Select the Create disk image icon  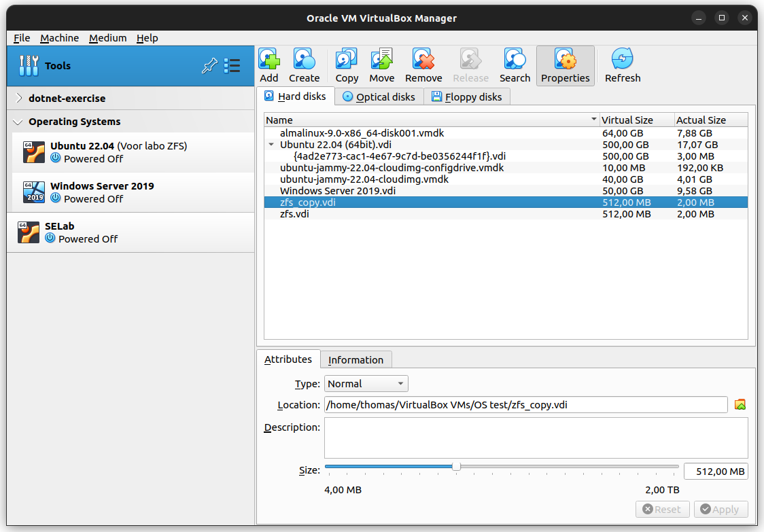[x=304, y=65]
